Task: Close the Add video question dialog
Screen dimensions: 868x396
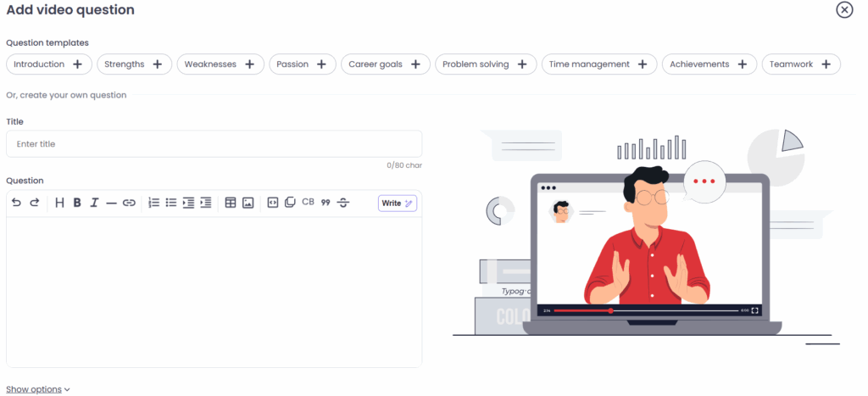Action: click(844, 10)
